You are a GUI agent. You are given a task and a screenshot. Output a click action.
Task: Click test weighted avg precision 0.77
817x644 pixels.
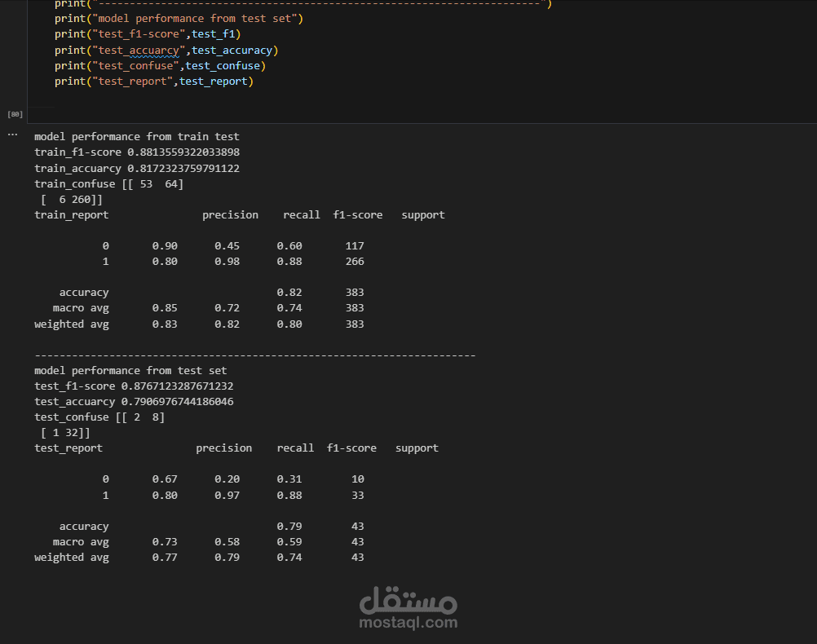coord(165,558)
